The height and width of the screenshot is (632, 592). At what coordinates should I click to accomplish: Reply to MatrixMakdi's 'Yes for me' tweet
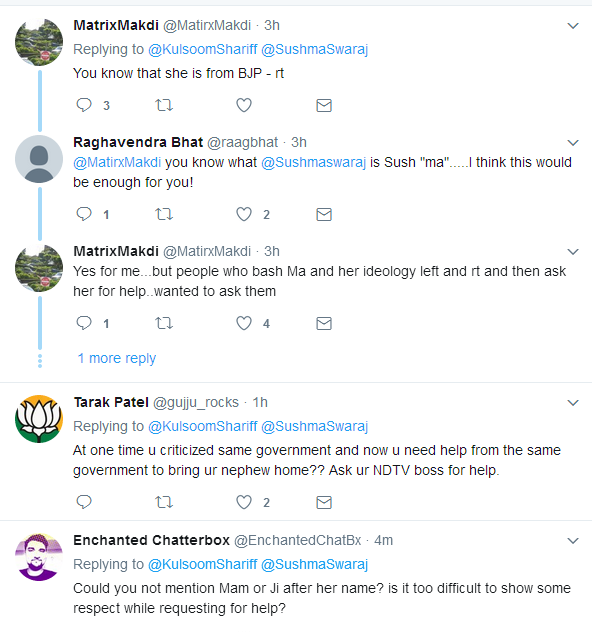(84, 323)
